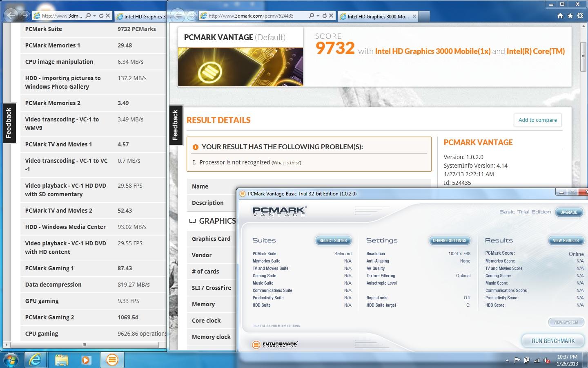The width and height of the screenshot is (588, 368).
Task: Select 'PCMark Suite' row in Suites list
Action: tap(302, 254)
